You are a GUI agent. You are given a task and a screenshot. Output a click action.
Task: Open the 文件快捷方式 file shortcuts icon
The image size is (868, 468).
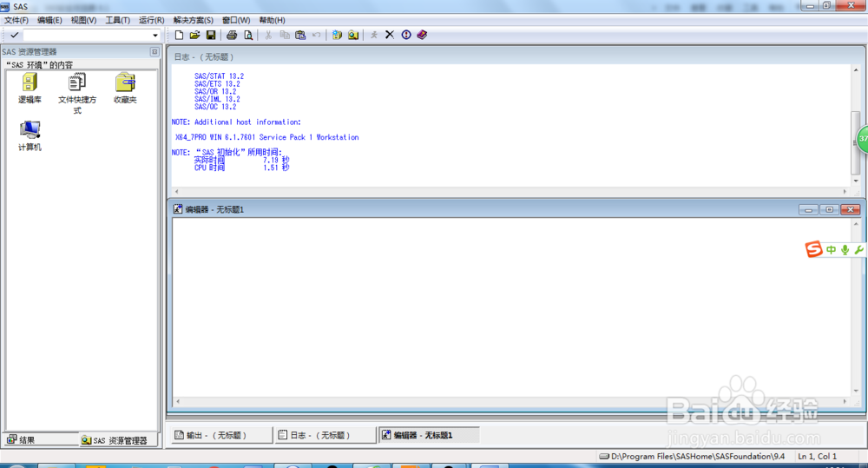77,93
